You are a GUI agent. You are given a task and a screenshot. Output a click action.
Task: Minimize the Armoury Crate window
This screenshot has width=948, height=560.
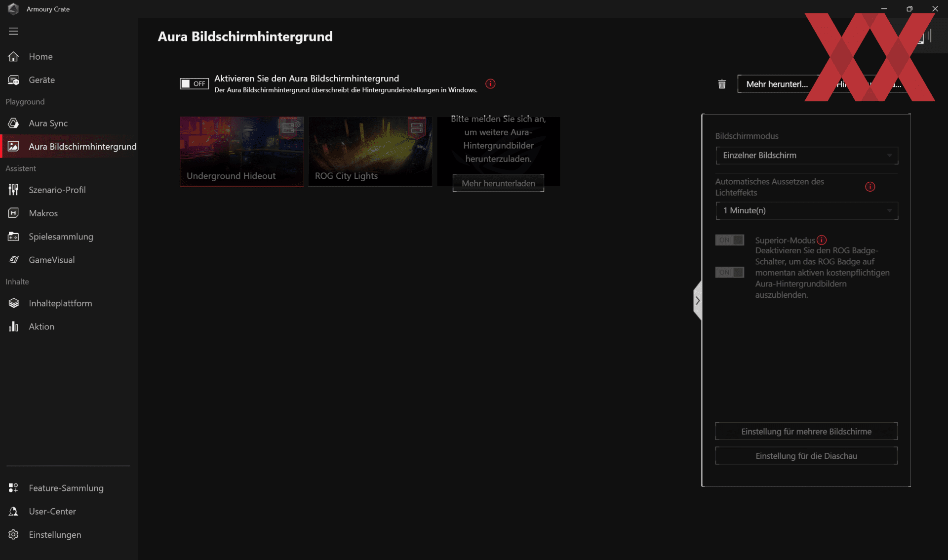(884, 9)
